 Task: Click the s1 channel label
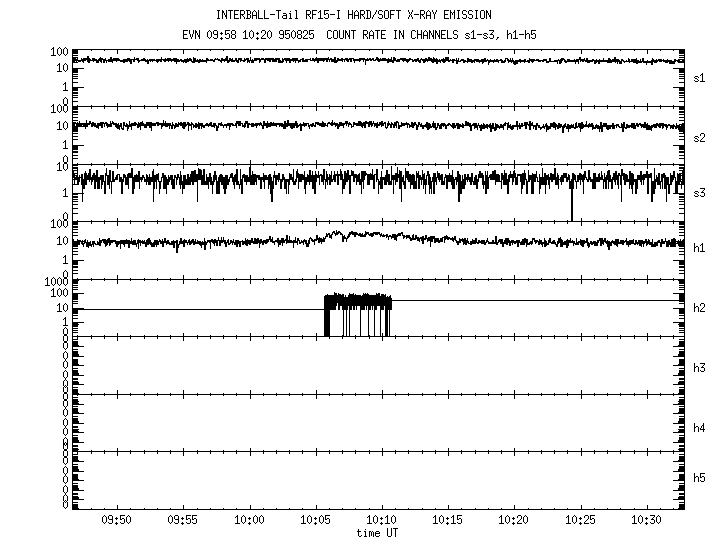(699, 77)
